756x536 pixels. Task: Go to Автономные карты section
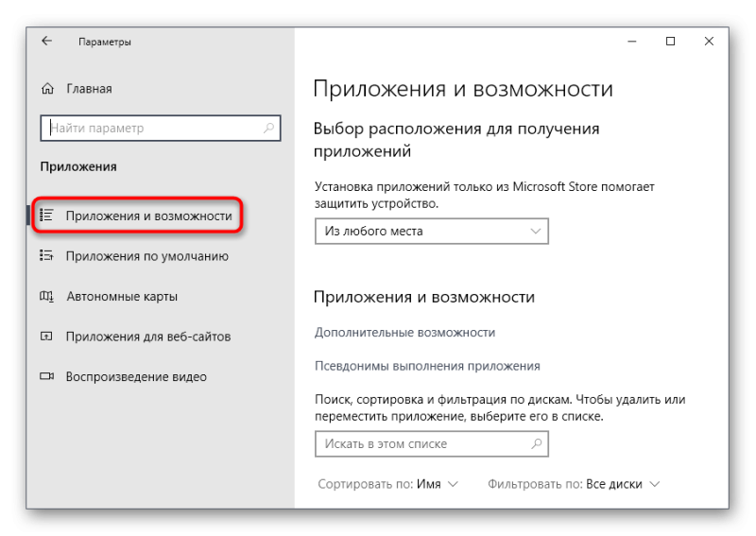pyautogui.click(x=122, y=296)
